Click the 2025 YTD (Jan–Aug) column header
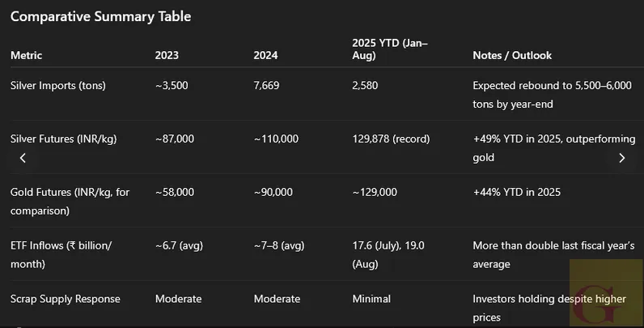Viewport: 644px width, 328px height. coord(390,49)
